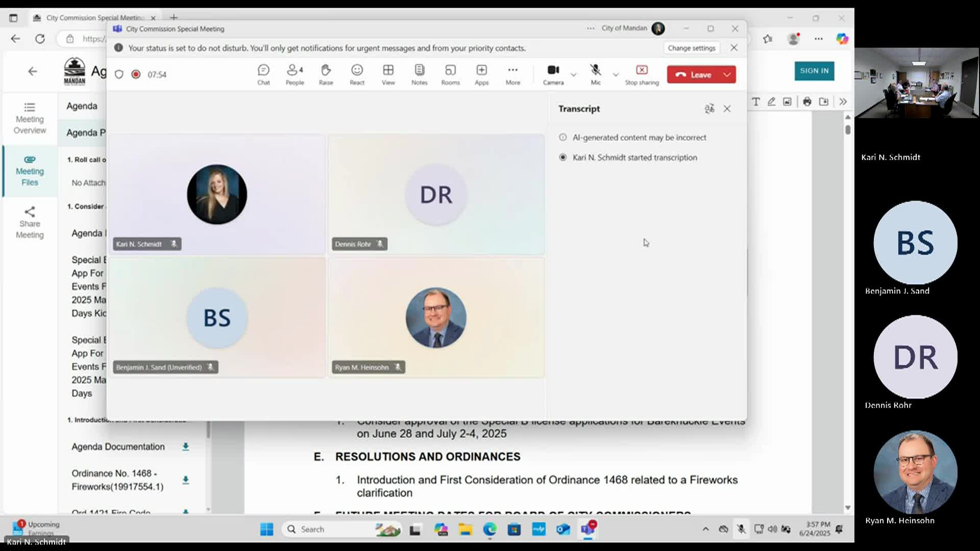980x551 pixels.
Task: Go back with agenda page arrow
Action: [32, 71]
